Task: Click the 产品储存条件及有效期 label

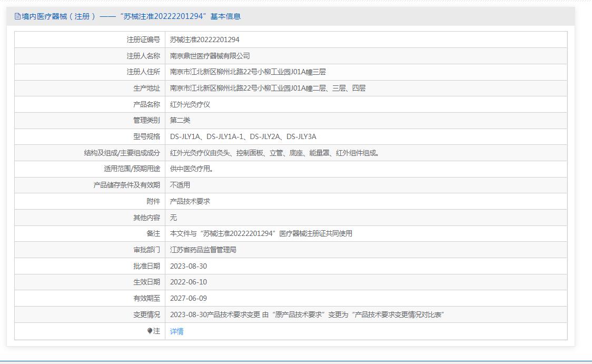Action: point(126,185)
